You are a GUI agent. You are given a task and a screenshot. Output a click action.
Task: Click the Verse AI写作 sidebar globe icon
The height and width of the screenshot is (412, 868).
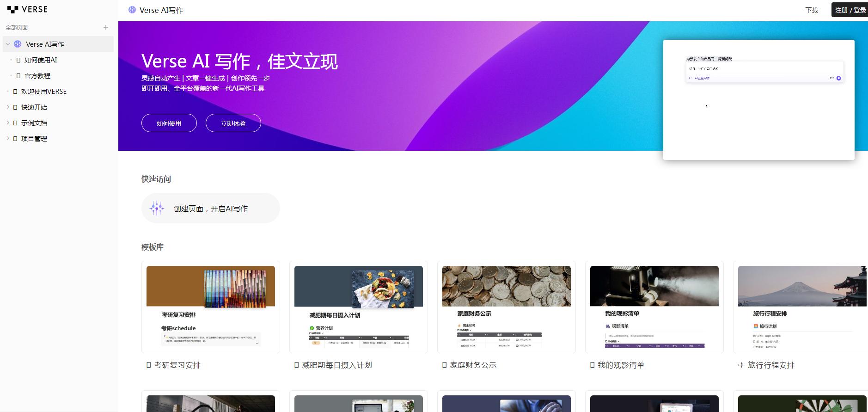coord(18,44)
